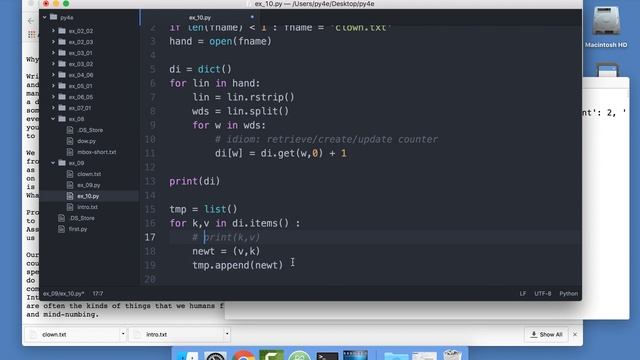Click the print(di) code line
The width and height of the screenshot is (640, 360).
click(195, 181)
